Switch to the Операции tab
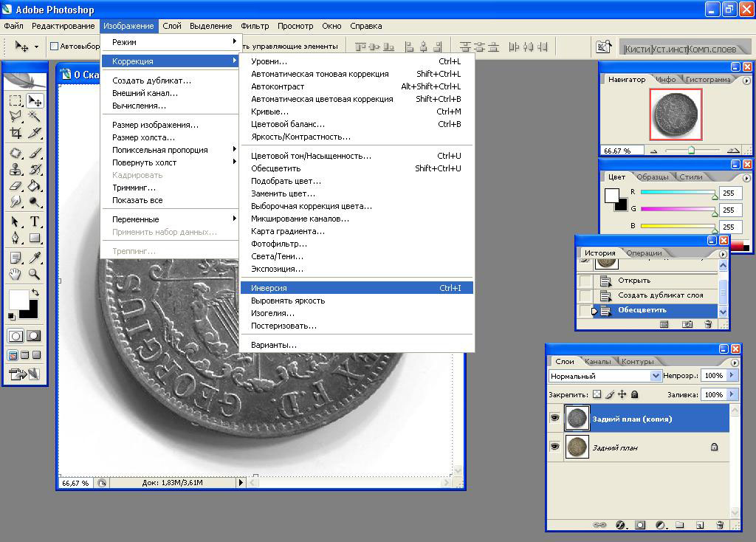 (x=644, y=253)
